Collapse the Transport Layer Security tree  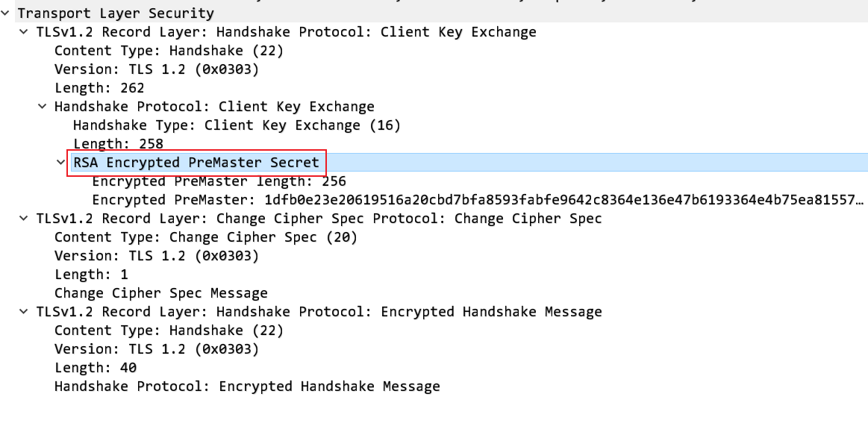(6, 13)
